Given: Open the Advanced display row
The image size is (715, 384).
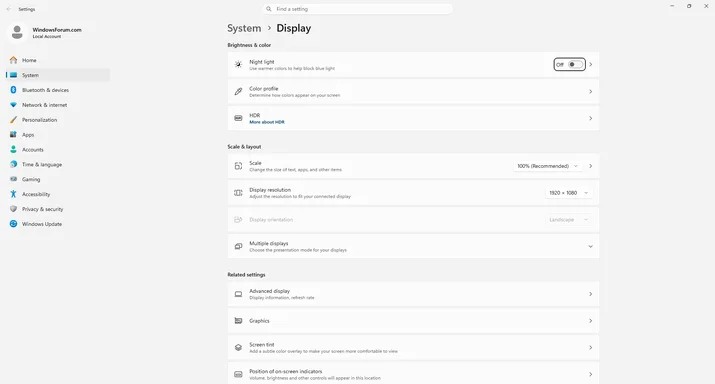Looking at the screenshot, I should [413, 294].
